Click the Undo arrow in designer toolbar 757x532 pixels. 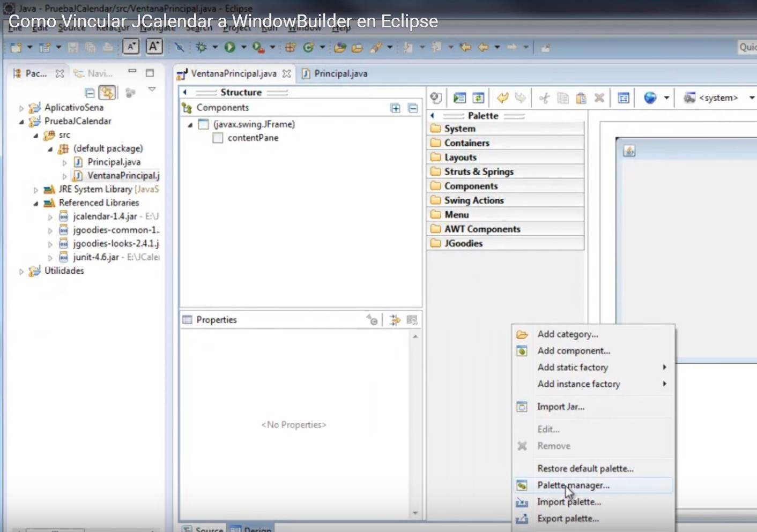(502, 98)
